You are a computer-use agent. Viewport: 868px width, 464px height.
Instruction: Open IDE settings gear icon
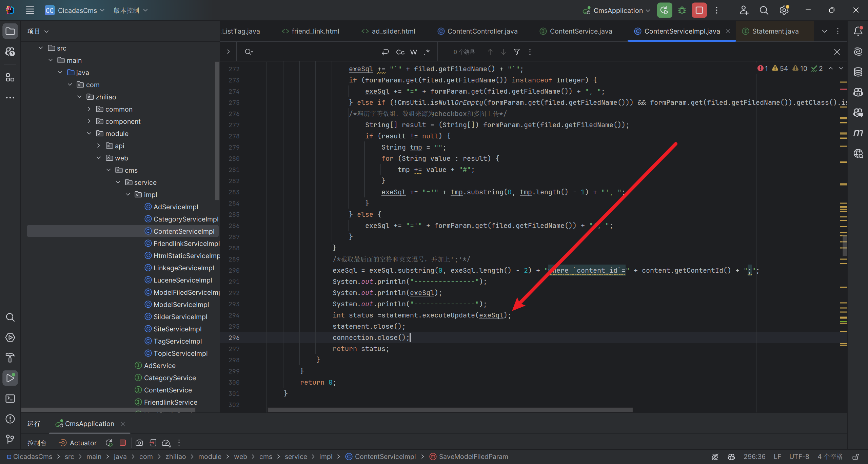tap(784, 10)
